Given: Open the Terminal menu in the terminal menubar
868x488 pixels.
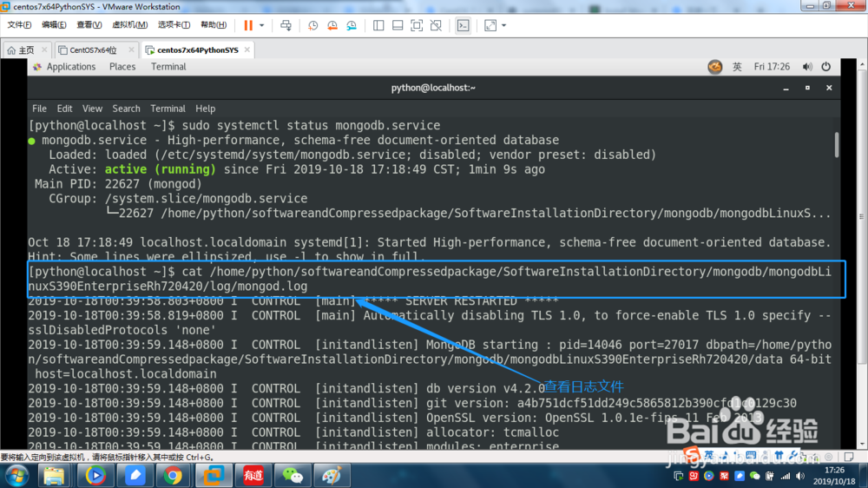Looking at the screenshot, I should click(x=168, y=109).
